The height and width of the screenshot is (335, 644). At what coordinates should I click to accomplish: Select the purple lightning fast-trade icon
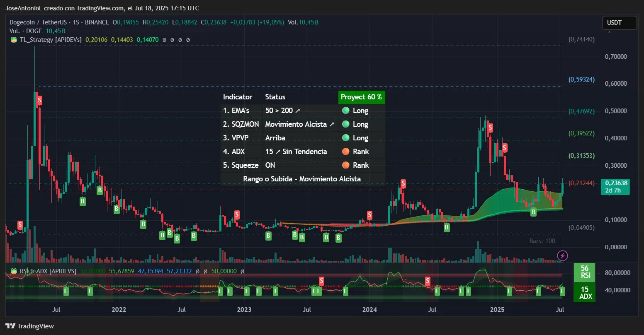562,256
